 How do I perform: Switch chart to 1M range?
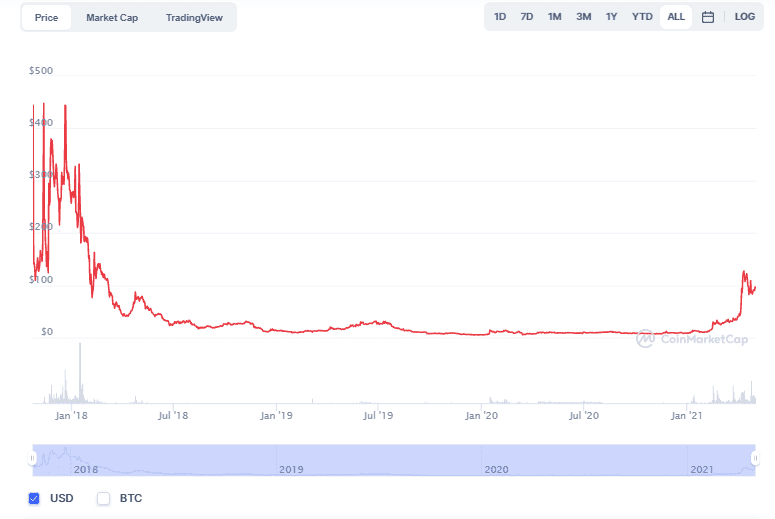pyautogui.click(x=555, y=17)
